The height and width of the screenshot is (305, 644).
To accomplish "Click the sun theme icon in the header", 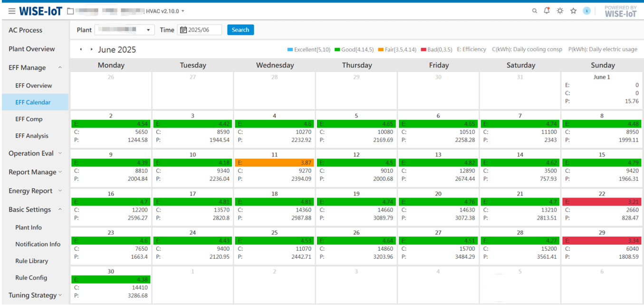I will click(560, 11).
